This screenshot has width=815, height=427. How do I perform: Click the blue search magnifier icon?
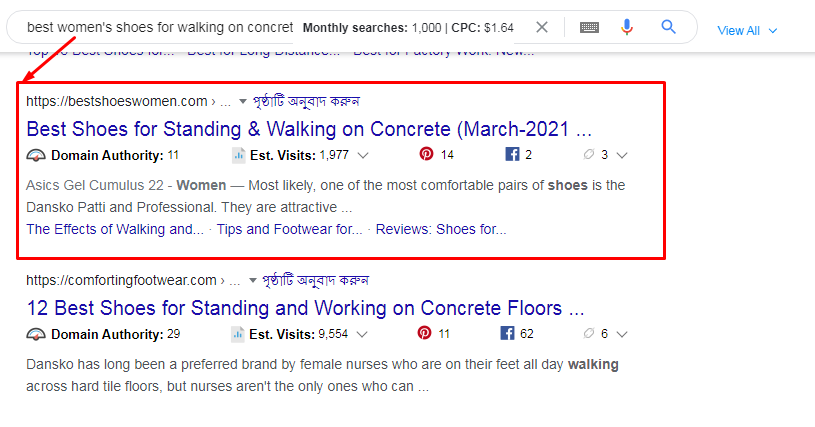(x=669, y=27)
